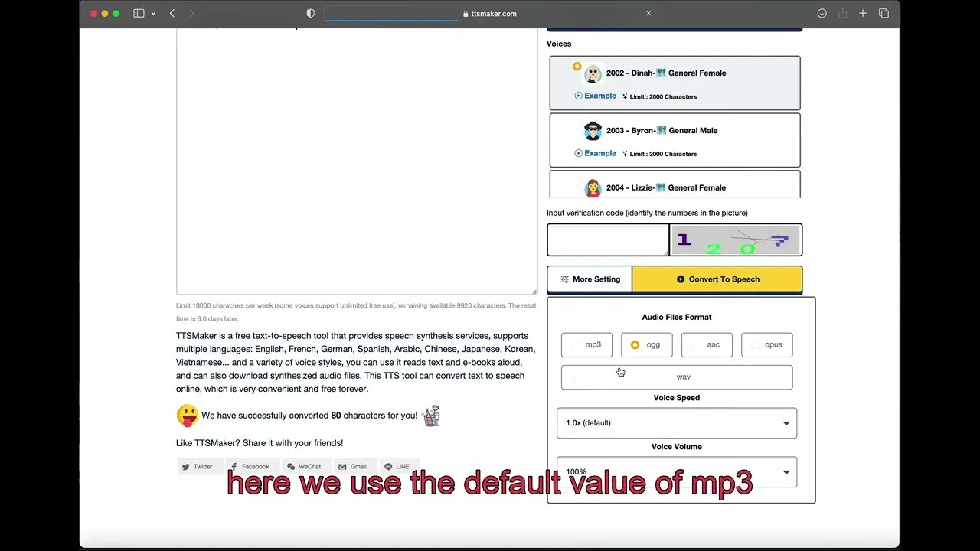Share TTSMaker via Gmail
The width and height of the screenshot is (980, 551).
point(355,466)
